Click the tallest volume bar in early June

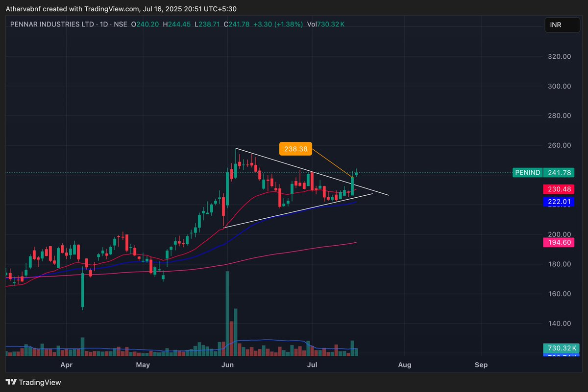227,314
